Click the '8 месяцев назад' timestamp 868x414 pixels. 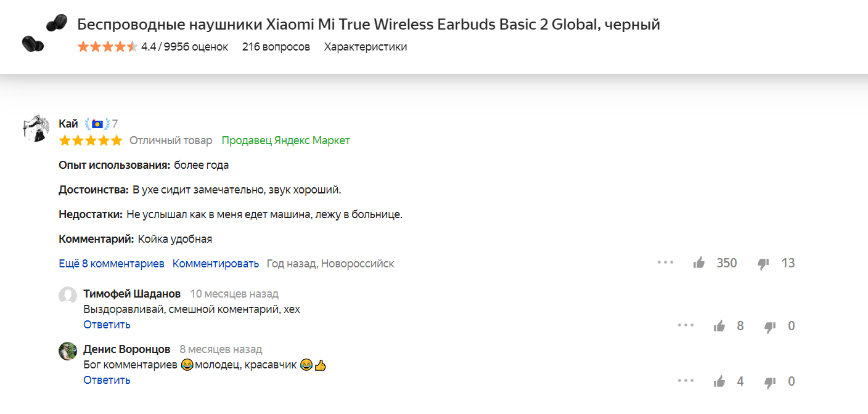click(221, 349)
